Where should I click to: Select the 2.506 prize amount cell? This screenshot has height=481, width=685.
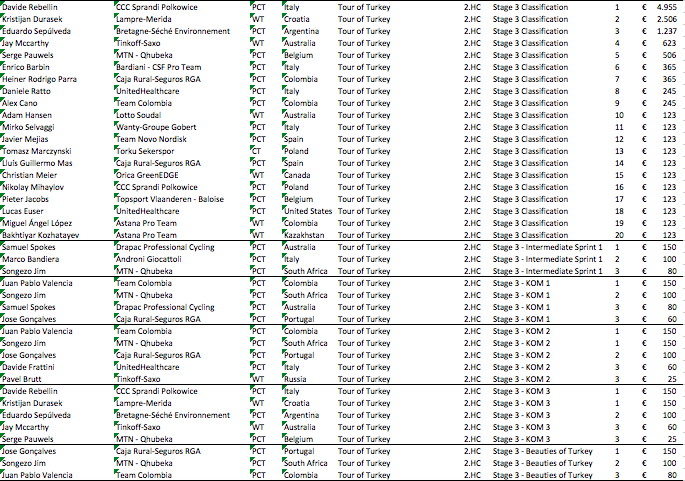[667, 19]
